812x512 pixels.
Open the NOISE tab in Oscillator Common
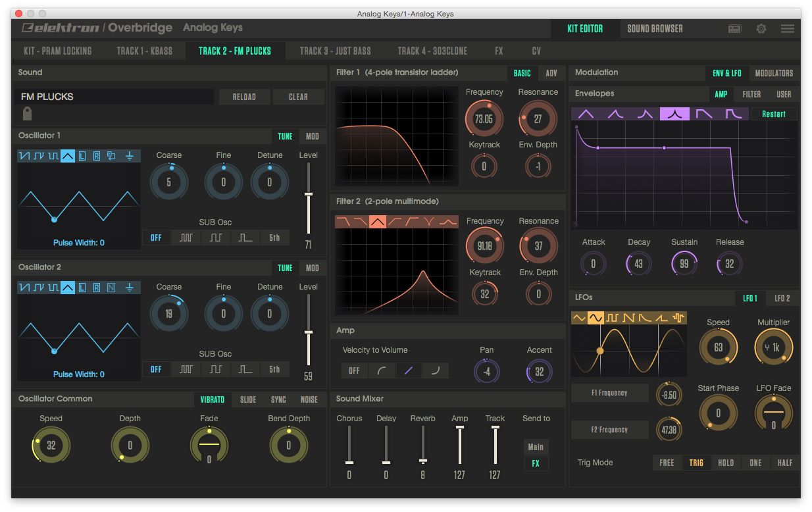309,399
